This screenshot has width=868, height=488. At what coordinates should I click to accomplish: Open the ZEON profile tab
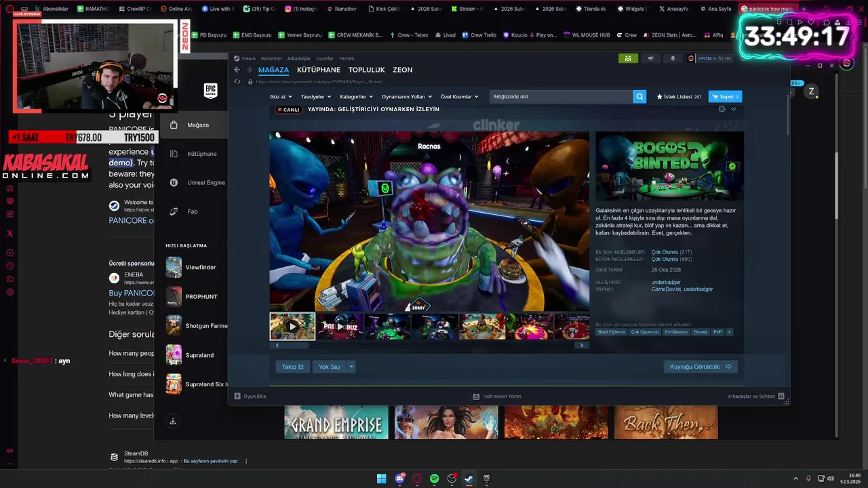pos(402,70)
